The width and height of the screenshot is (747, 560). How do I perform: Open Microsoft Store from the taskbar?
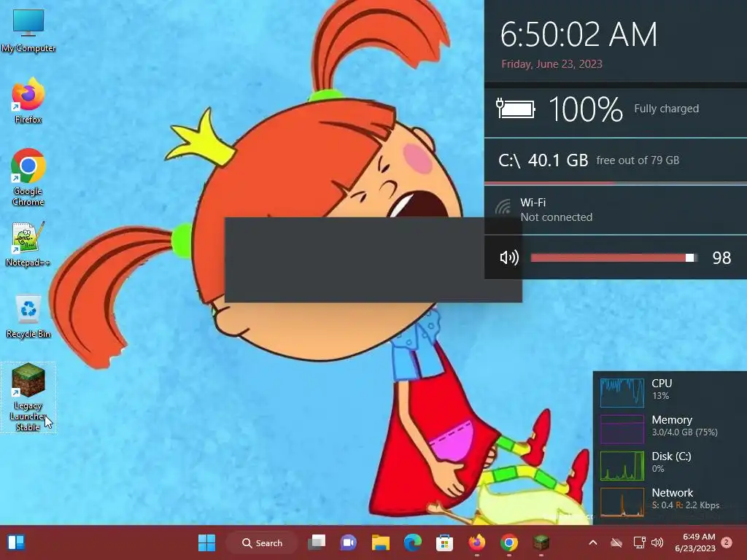click(x=444, y=542)
